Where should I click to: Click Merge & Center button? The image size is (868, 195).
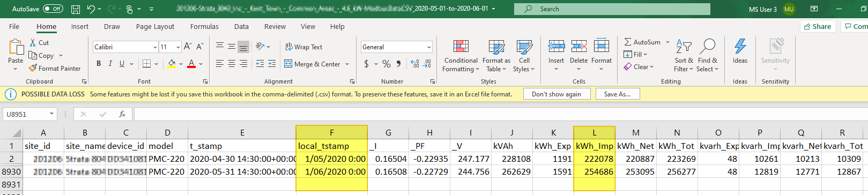(312, 64)
